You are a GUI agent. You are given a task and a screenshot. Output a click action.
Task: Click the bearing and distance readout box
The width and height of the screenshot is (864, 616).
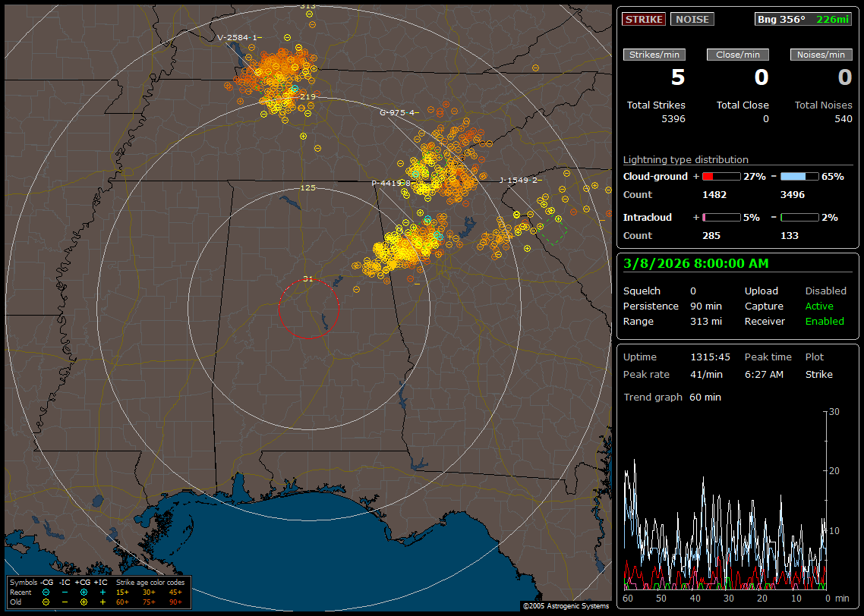(803, 19)
